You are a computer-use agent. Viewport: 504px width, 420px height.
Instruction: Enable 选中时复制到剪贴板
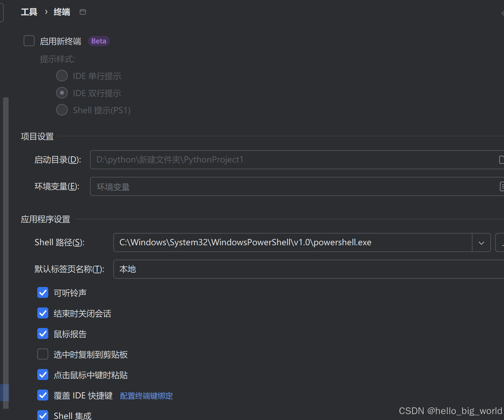(42, 354)
